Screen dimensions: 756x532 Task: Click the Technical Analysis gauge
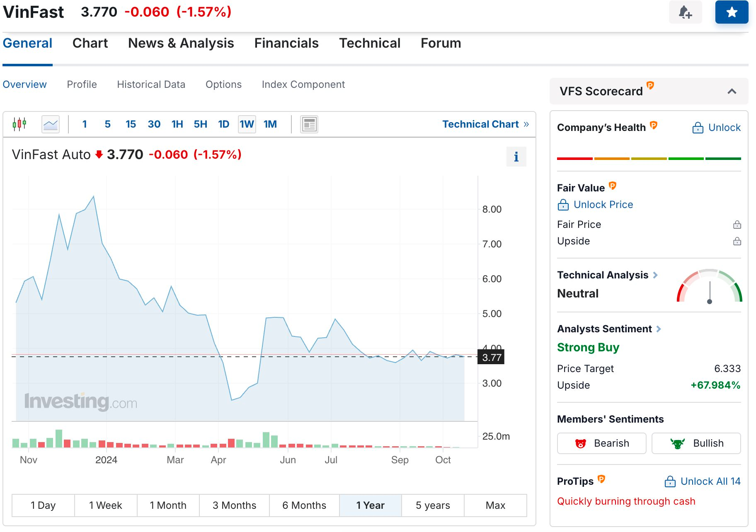(710, 286)
